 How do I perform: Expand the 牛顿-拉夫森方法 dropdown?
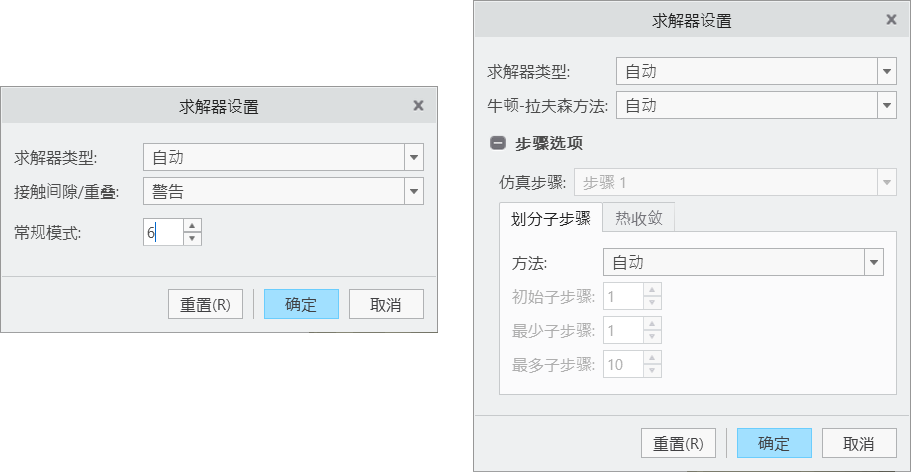(886, 105)
